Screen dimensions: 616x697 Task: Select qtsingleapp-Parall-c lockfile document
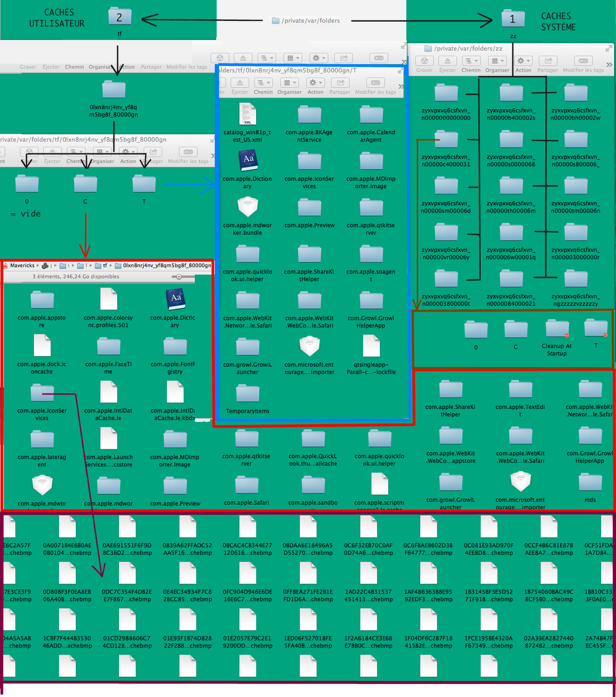click(371, 346)
